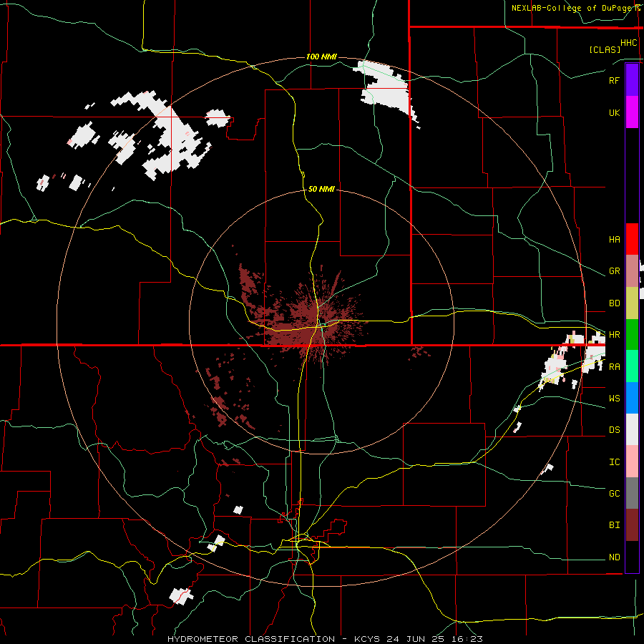Click the "NEXLAB-College of DuPage" text
Image resolution: width=644 pixels, height=644 pixels.
pos(572,8)
